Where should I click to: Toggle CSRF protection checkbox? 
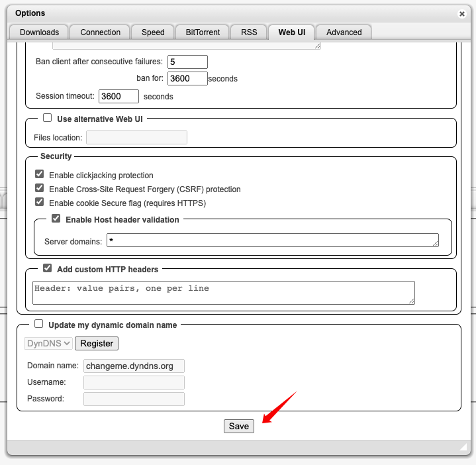(40, 188)
